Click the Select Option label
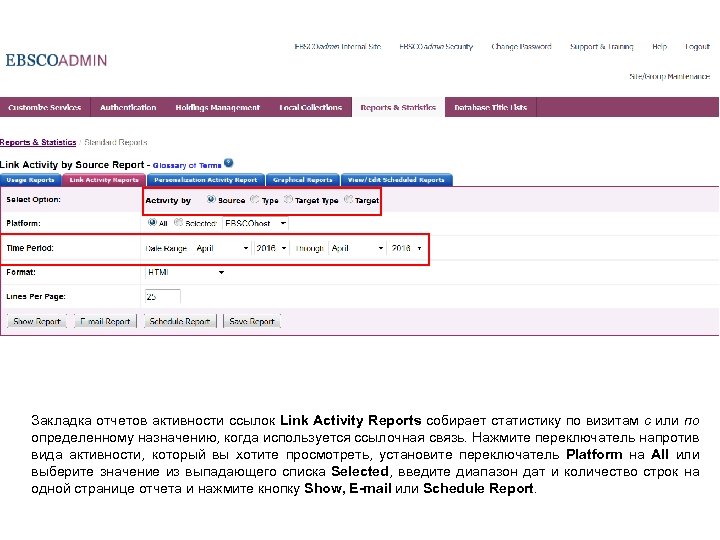The width and height of the screenshot is (720, 540). pyautogui.click(x=34, y=199)
